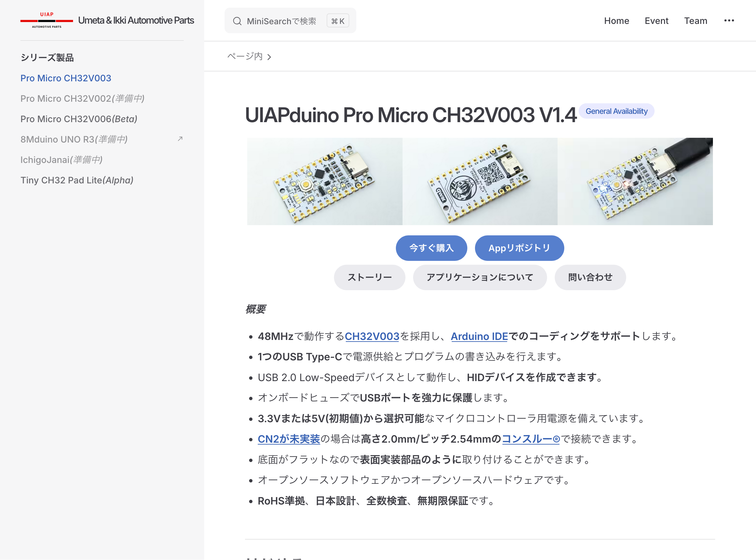The image size is (756, 560).
Task: Open the board underside QR-code photo
Action: 480,181
